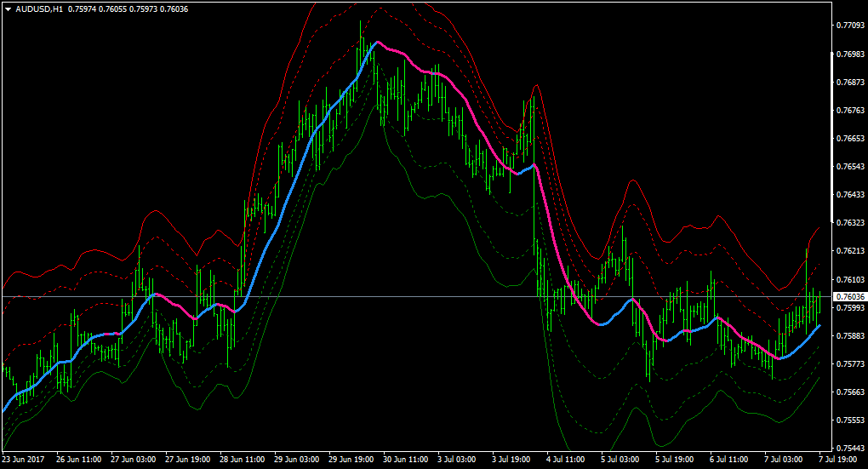Click price scale value 0.76763
This screenshot has width=868, height=469.
click(850, 111)
